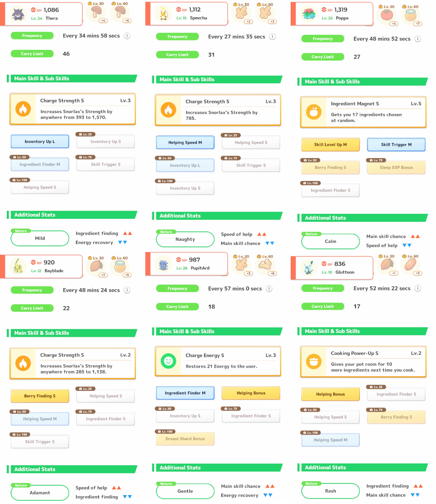Click Bayblade's Lv. 60 honey ingredient icon
Viewport: 436px width, 504px height.
click(x=120, y=267)
